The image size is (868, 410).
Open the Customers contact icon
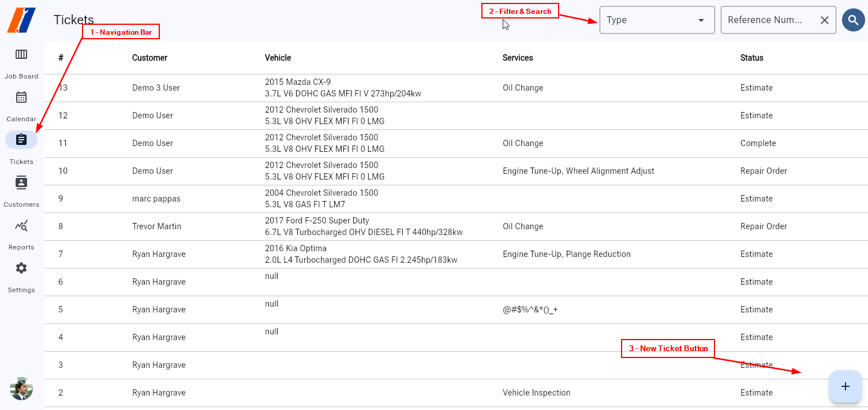coord(21,183)
